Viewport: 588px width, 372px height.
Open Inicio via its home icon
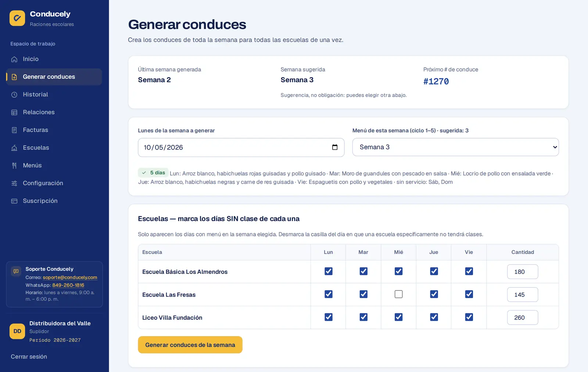tap(14, 59)
